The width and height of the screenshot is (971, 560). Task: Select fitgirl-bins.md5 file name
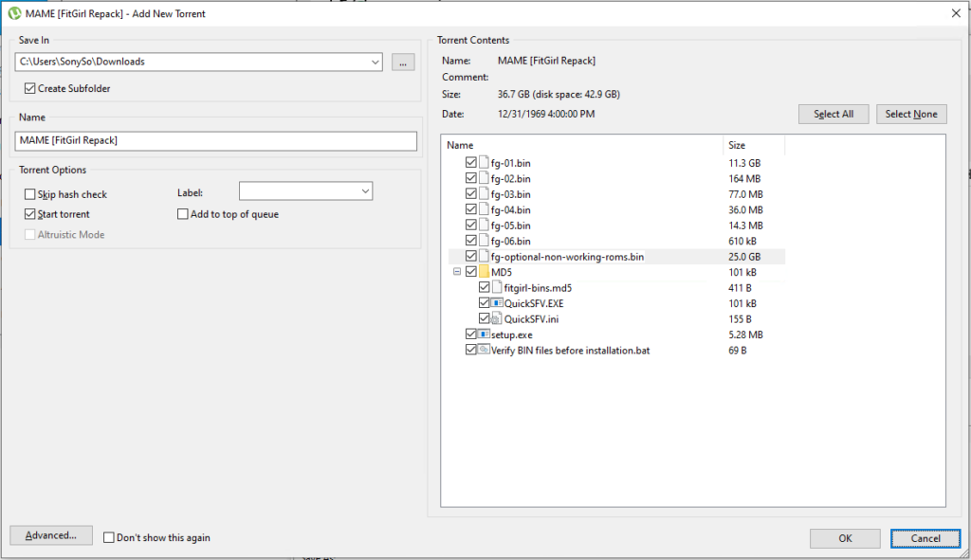539,288
